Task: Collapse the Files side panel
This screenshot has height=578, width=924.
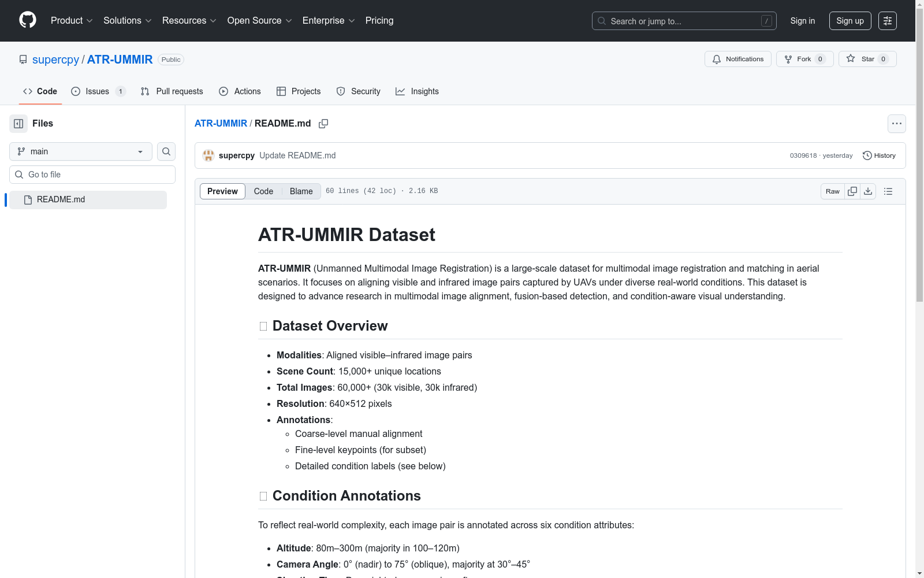Action: coord(18,124)
